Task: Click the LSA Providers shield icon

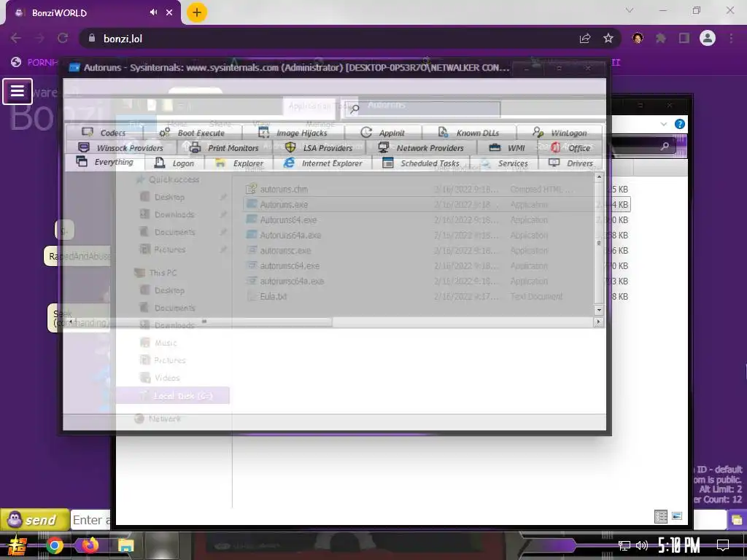Action: 290,147
